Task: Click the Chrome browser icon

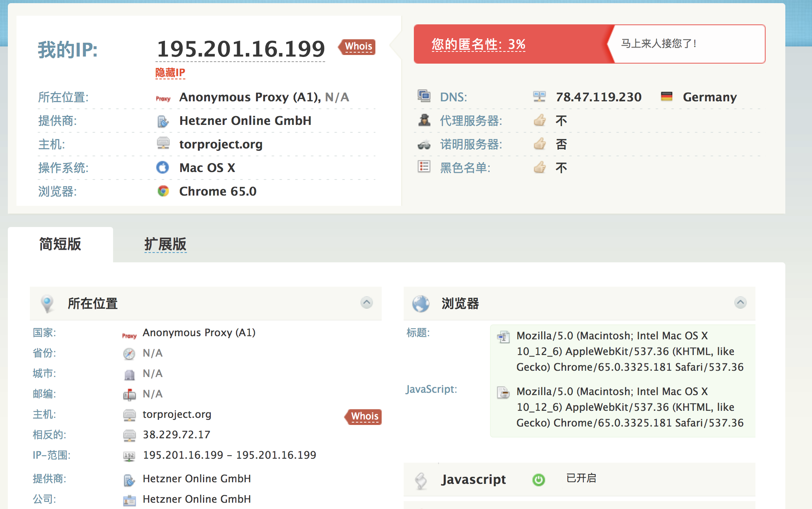Action: [163, 191]
